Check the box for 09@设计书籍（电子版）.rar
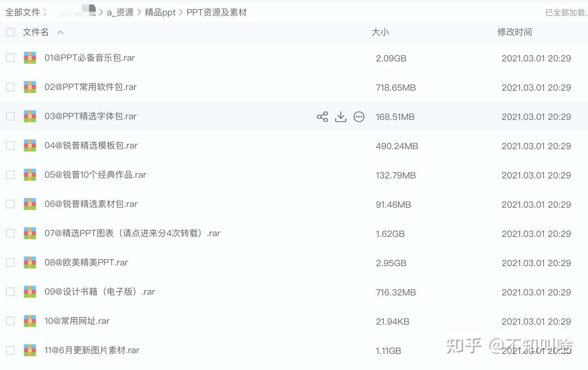This screenshot has width=588, height=370. (x=10, y=292)
